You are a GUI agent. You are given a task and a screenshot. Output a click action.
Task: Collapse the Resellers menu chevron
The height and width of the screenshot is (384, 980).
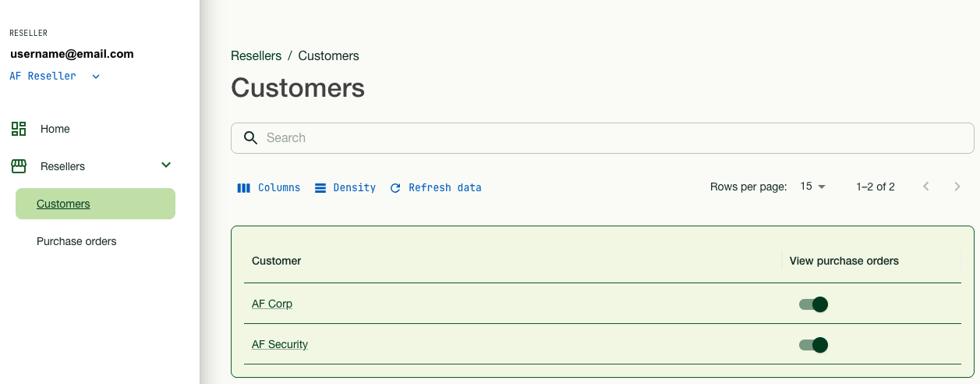tap(165, 165)
